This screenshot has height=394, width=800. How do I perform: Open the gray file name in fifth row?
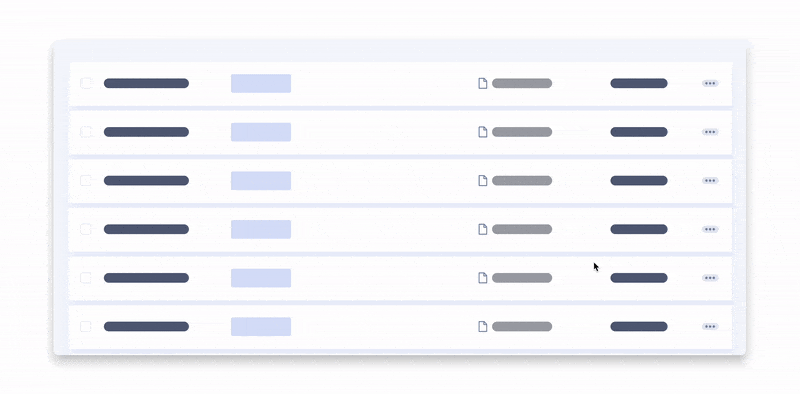point(522,278)
